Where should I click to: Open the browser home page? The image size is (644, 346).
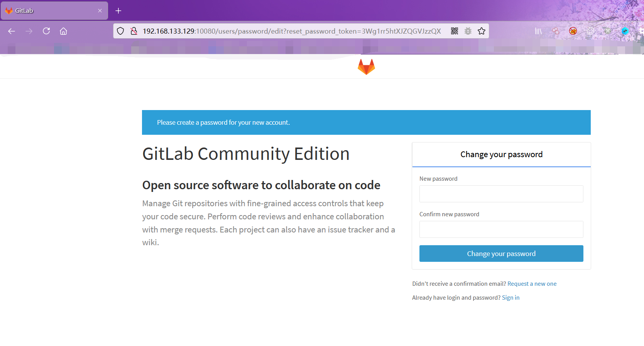(x=63, y=31)
